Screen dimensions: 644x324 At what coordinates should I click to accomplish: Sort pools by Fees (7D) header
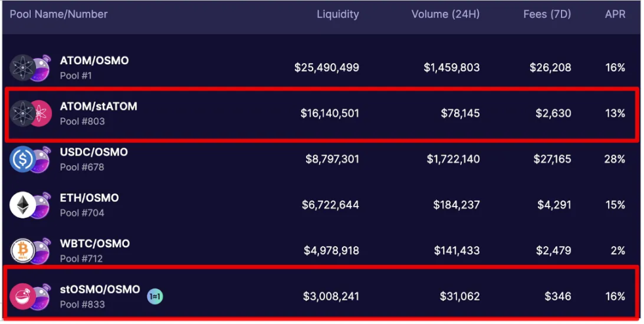point(546,14)
